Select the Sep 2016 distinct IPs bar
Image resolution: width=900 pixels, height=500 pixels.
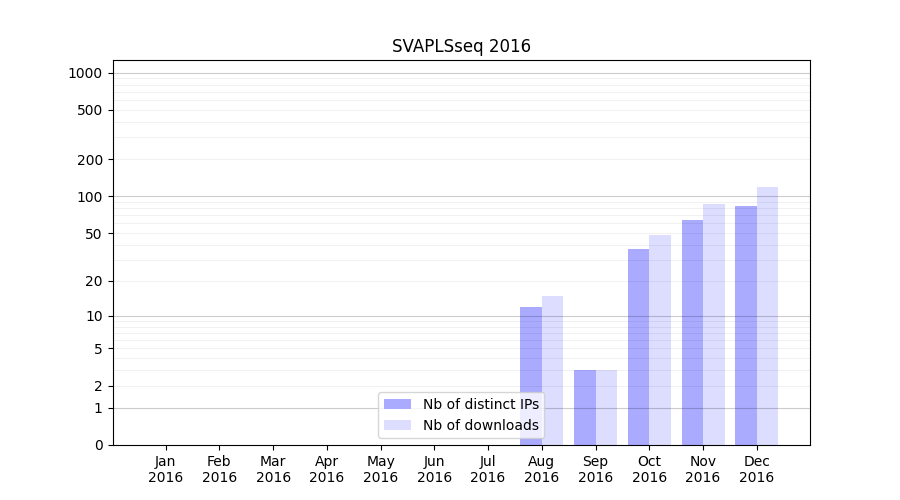click(585, 408)
